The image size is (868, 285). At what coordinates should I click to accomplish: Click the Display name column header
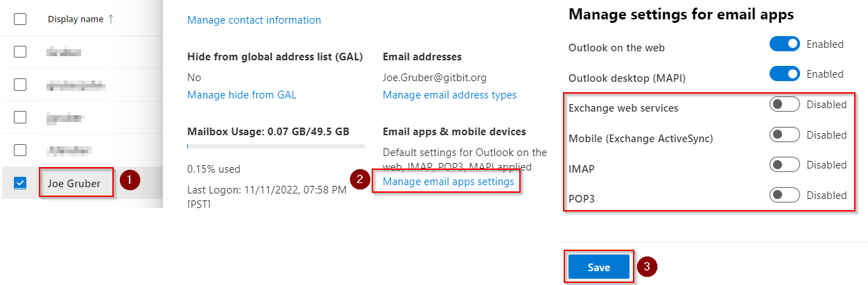click(x=76, y=19)
